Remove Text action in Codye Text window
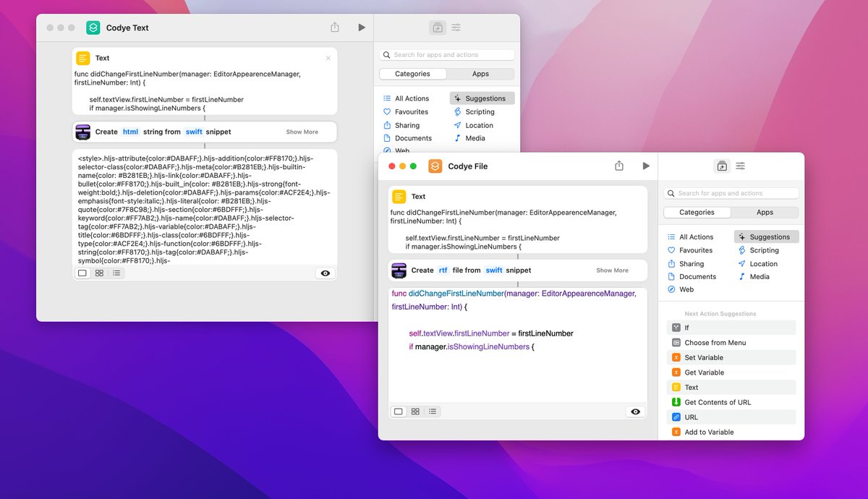This screenshot has height=499, width=868. click(328, 58)
